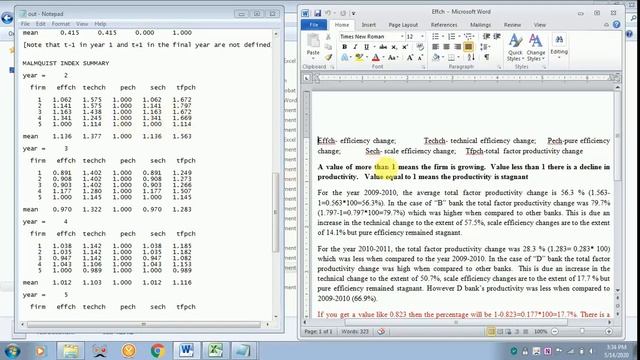Open Excel from the taskbar
Screen dimensions: 640x360
[x=215, y=351]
